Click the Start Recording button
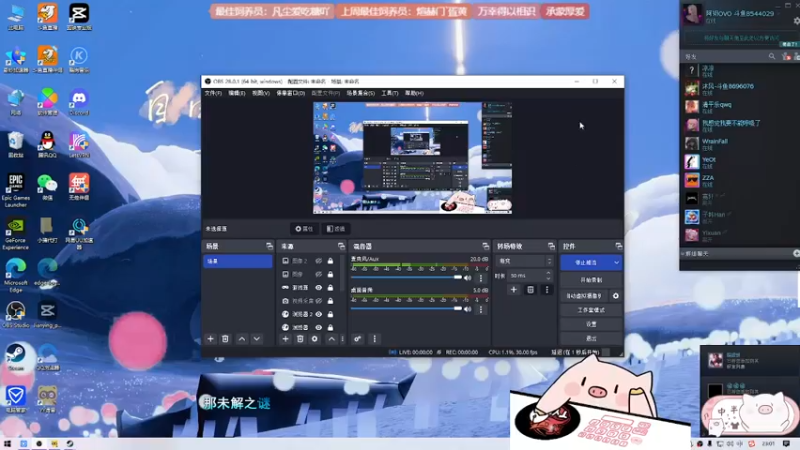Viewport: 800px width, 450px height. tap(591, 280)
